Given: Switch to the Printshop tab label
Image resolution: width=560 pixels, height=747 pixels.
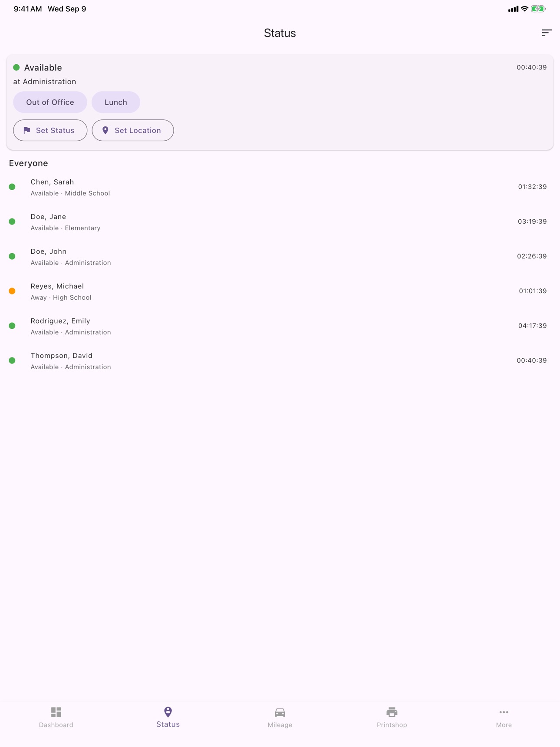Looking at the screenshot, I should 392,725.
